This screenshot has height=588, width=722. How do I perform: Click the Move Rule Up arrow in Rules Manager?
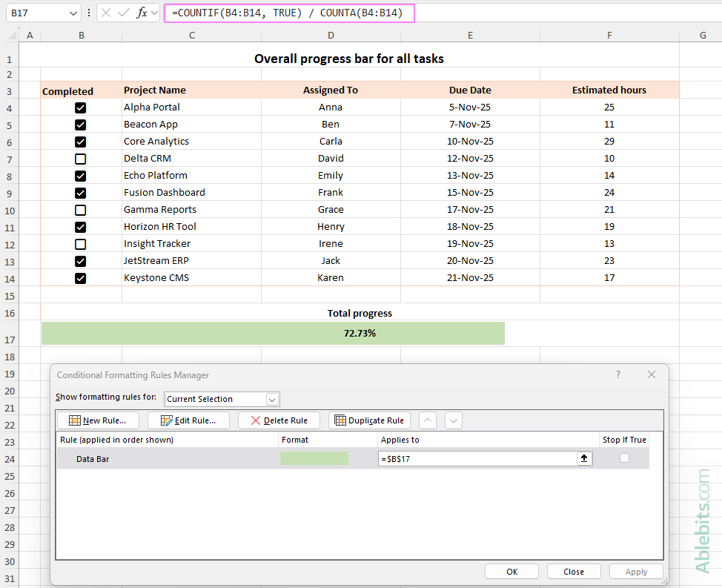427,420
